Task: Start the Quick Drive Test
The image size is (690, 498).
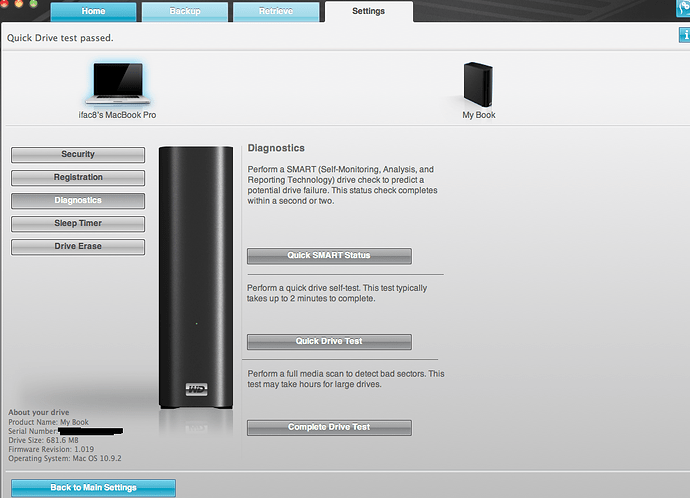Action: tap(329, 341)
